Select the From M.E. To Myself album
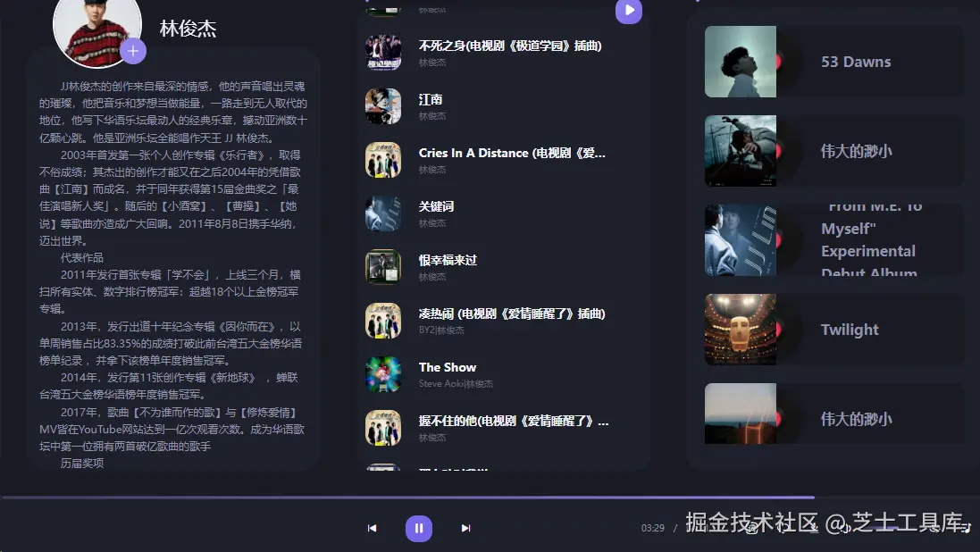 pyautogui.click(x=740, y=239)
